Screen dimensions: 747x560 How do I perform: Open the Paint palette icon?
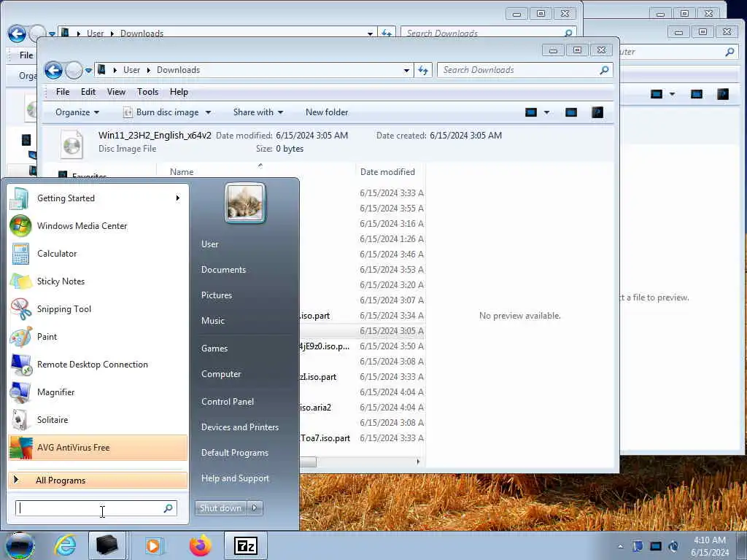pos(20,337)
